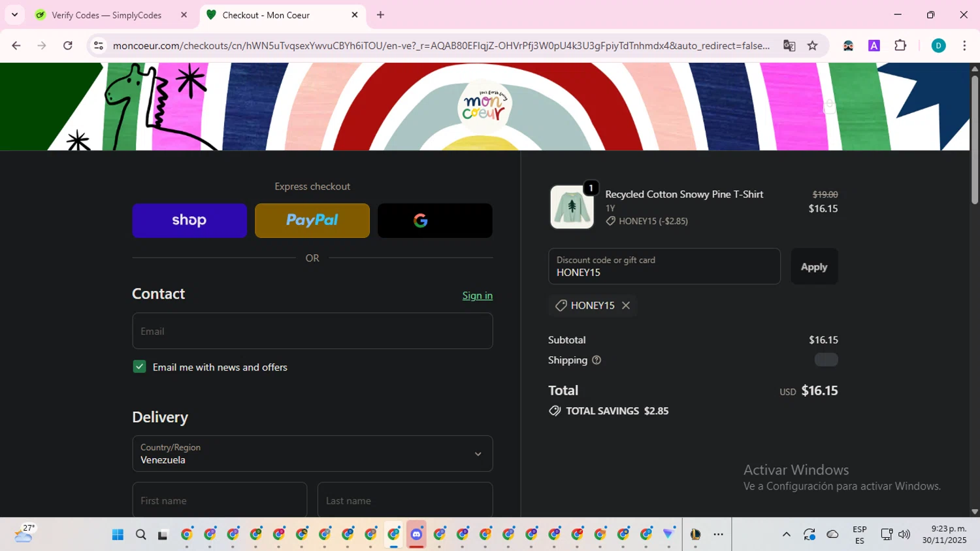Open the purple A extension
The image size is (980, 551).
(x=874, y=46)
